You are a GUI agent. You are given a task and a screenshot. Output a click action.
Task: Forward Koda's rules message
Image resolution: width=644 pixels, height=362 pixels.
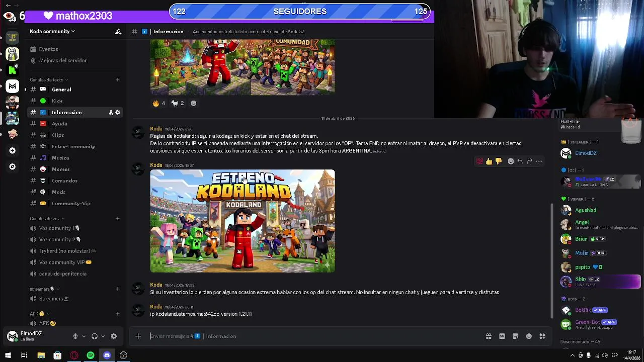click(x=529, y=161)
